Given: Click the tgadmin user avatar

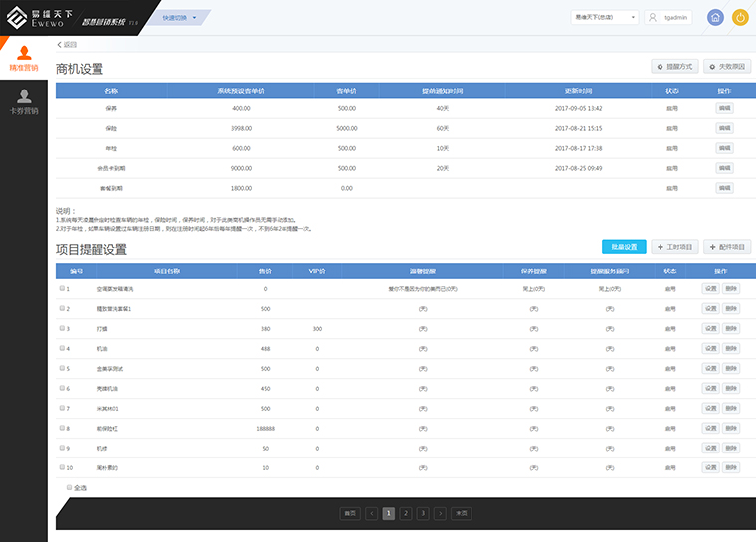Looking at the screenshot, I should point(654,17).
